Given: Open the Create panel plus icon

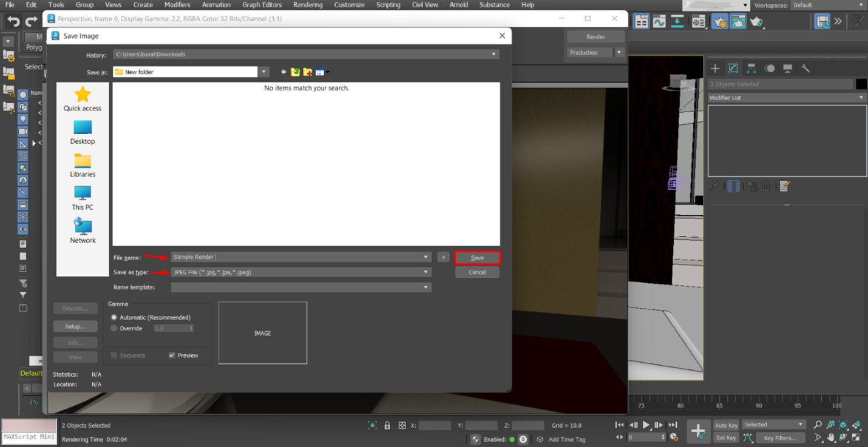Looking at the screenshot, I should point(715,68).
